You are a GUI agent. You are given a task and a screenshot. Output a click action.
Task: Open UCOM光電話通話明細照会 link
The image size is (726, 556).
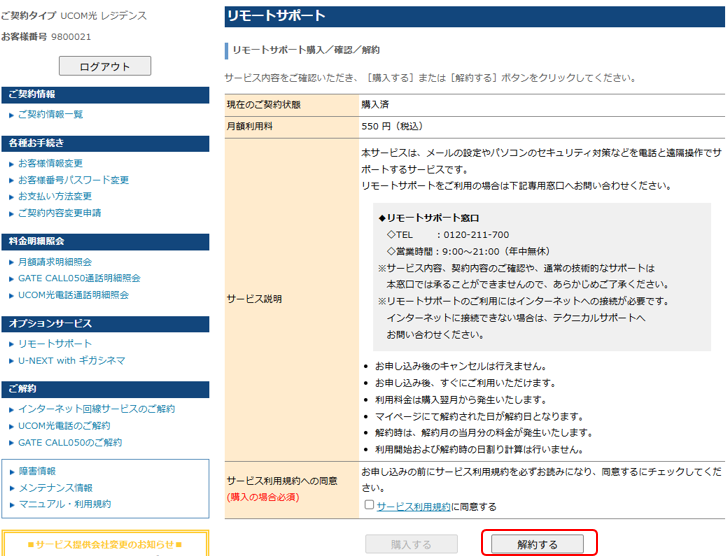pyautogui.click(x=73, y=295)
